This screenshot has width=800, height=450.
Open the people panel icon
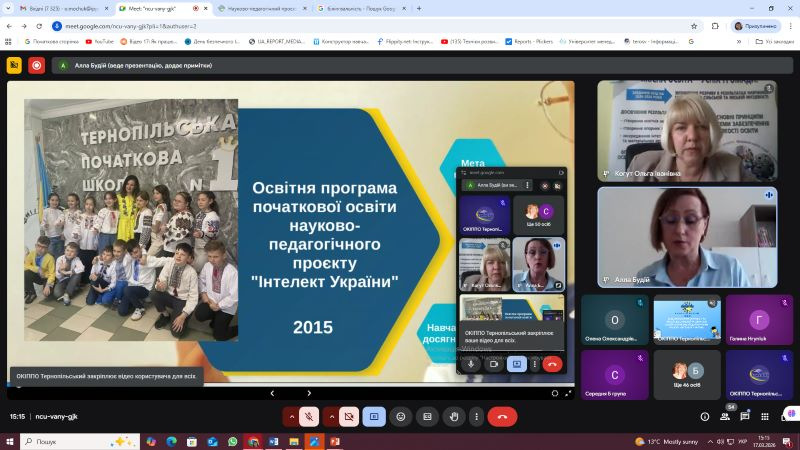[x=731, y=416]
